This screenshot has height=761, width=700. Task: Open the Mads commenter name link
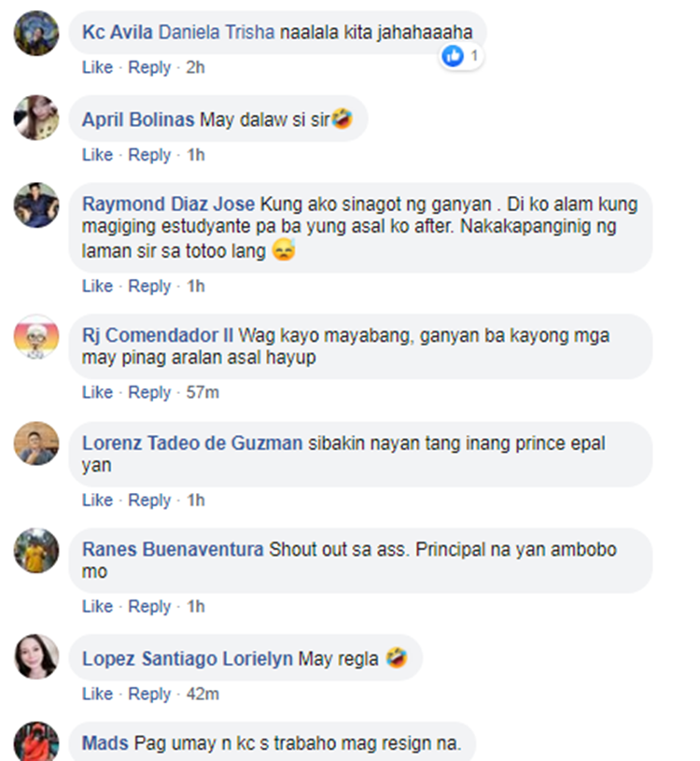pyautogui.click(x=105, y=743)
